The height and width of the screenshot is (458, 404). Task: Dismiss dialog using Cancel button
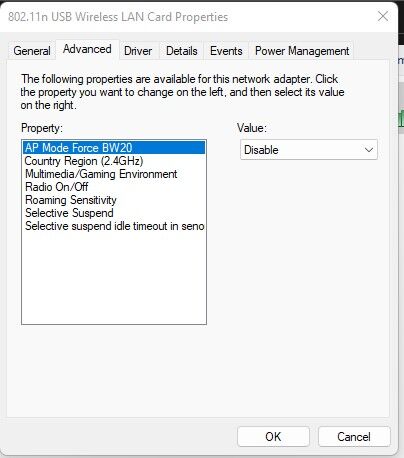pyautogui.click(x=354, y=437)
